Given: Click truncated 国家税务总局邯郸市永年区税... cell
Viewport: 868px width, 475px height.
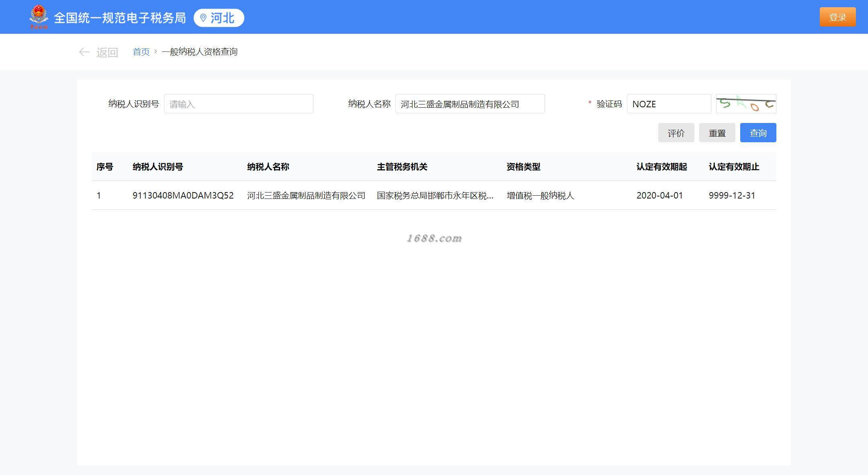Looking at the screenshot, I should (x=435, y=196).
